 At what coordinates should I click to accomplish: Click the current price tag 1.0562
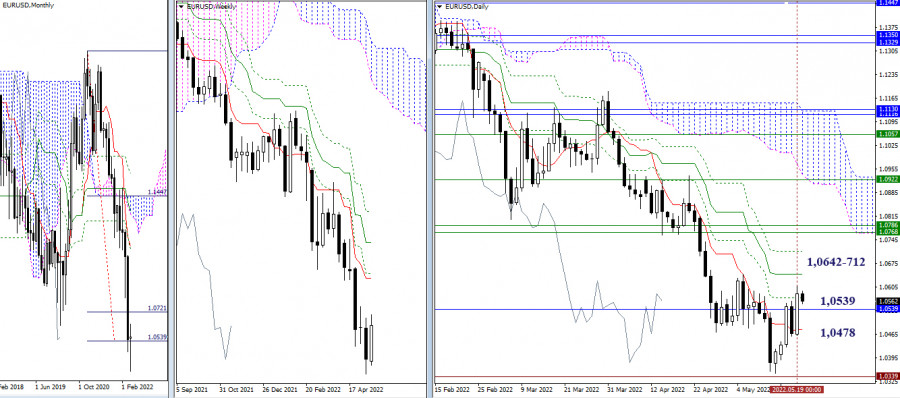point(887,301)
